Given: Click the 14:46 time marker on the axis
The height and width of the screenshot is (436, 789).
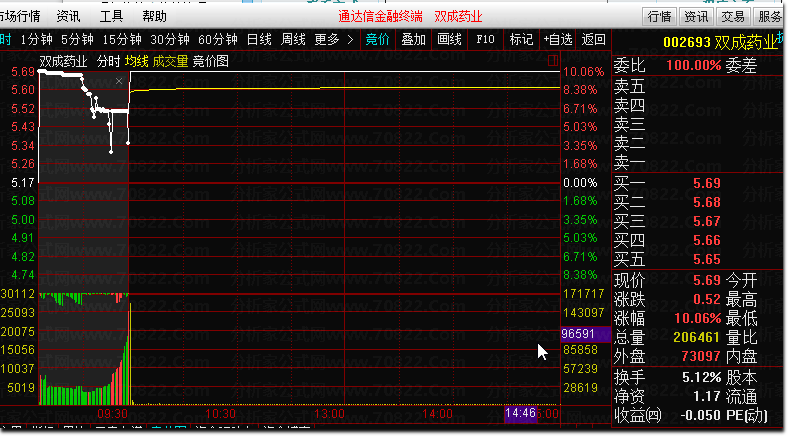Looking at the screenshot, I should [x=520, y=413].
